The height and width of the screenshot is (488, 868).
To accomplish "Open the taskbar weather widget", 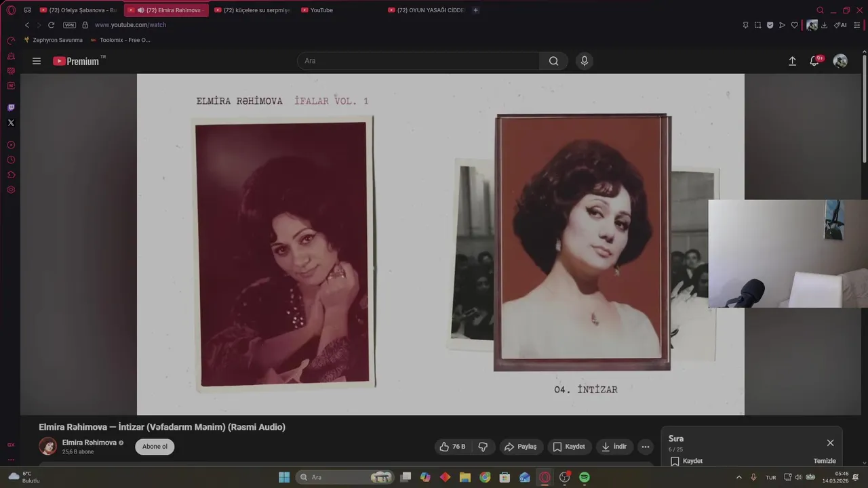I will click(x=24, y=477).
